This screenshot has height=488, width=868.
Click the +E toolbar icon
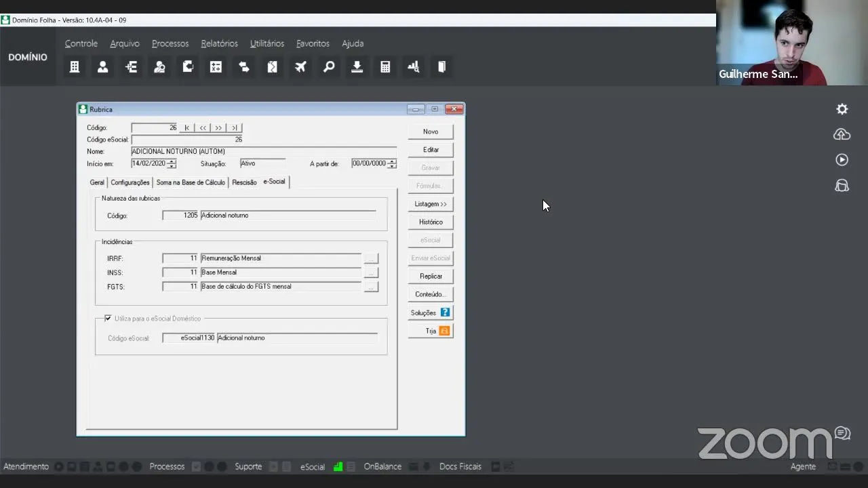132,67
